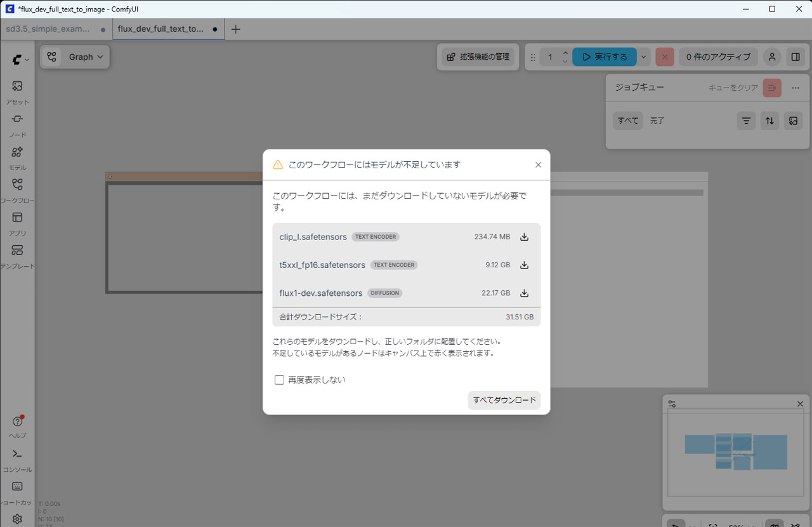Grab the actionbar drag handle dots
Screen dimensions: 812x527
533,57
